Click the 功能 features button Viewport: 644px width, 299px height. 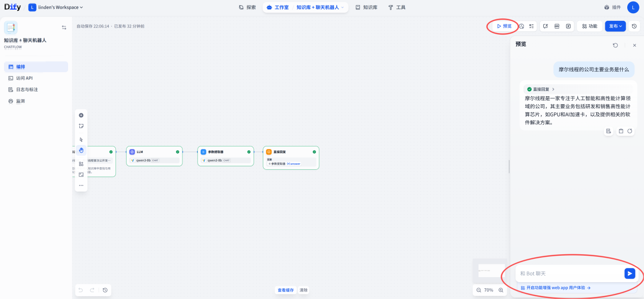pos(590,26)
